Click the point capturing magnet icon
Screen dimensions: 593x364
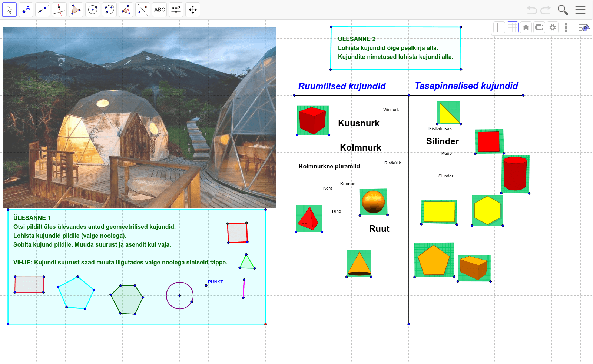click(x=539, y=27)
